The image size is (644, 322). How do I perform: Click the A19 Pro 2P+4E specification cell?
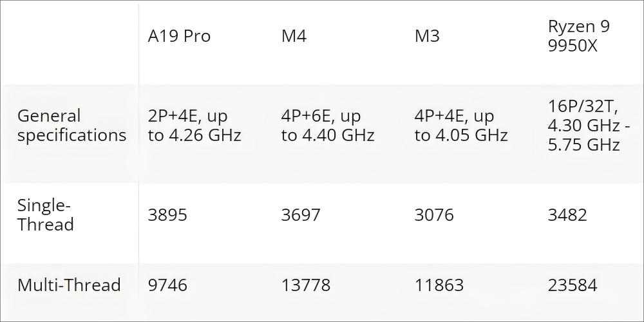(x=194, y=126)
